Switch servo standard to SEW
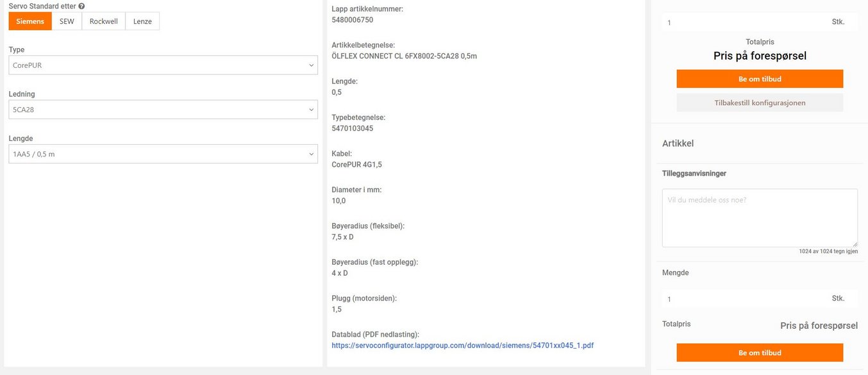Viewport: 868px width, 375px height. click(x=67, y=21)
